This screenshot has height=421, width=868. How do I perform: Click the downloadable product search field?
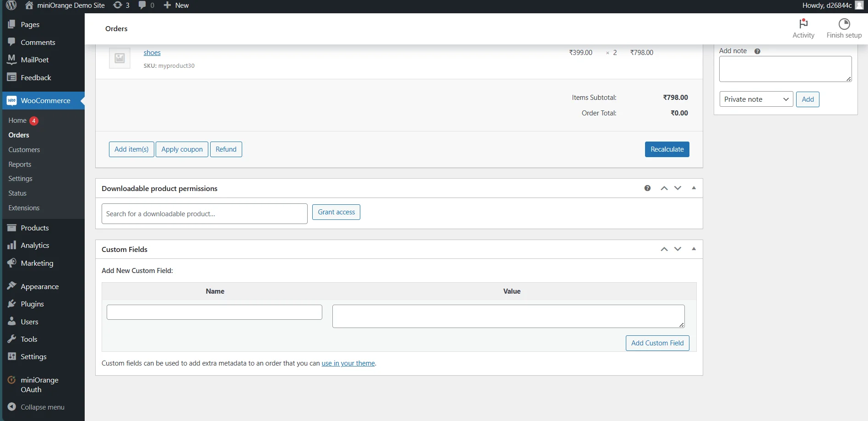(204, 213)
